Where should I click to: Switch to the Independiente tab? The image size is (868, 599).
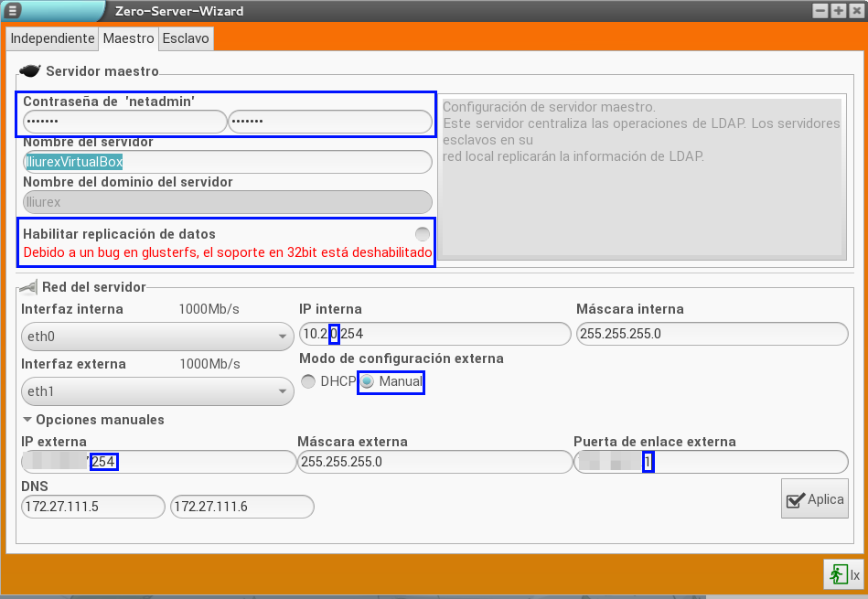click(x=52, y=38)
